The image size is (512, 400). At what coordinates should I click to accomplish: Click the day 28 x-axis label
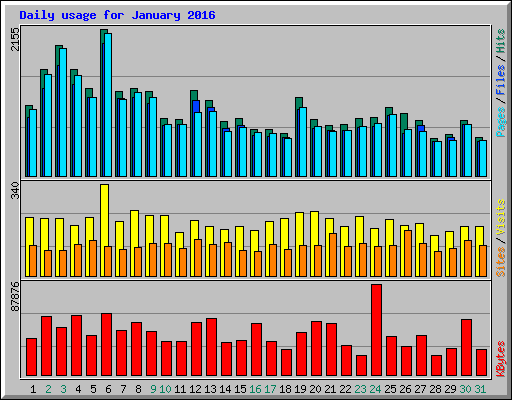[435, 389]
